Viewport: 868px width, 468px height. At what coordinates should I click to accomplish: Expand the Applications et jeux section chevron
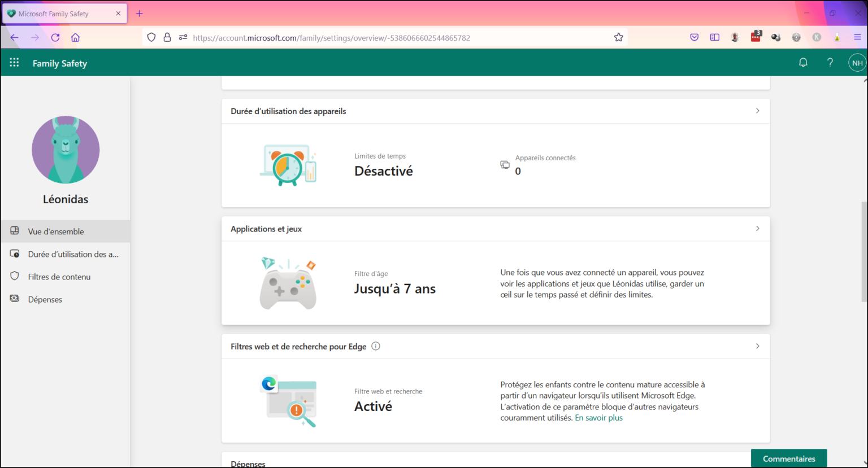point(757,228)
